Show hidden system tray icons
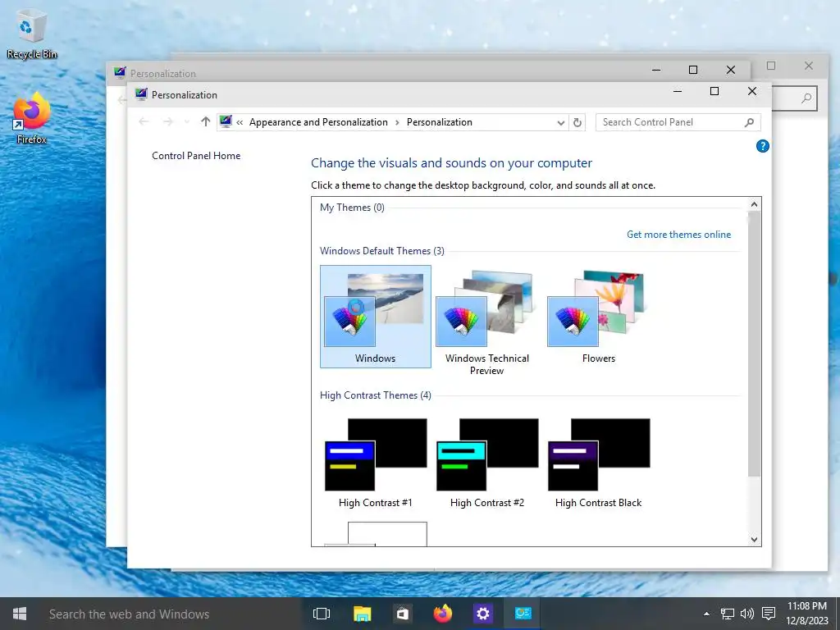840x630 pixels. (x=706, y=614)
